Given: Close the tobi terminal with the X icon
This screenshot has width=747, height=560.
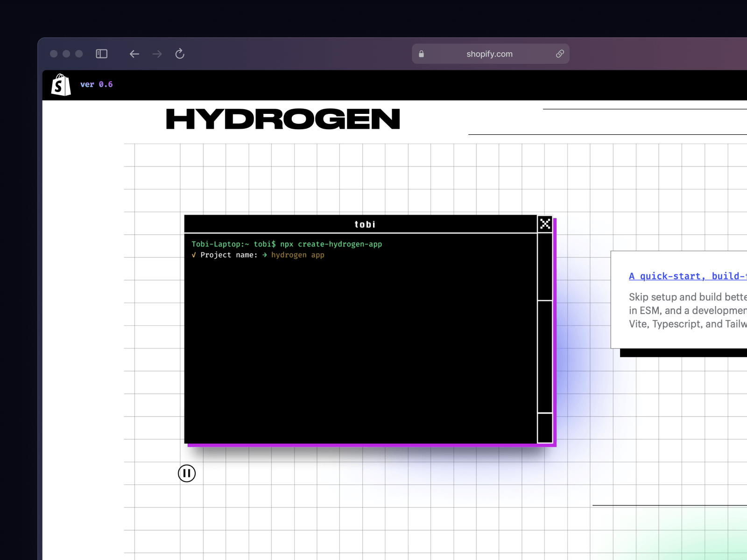Looking at the screenshot, I should coord(545,224).
